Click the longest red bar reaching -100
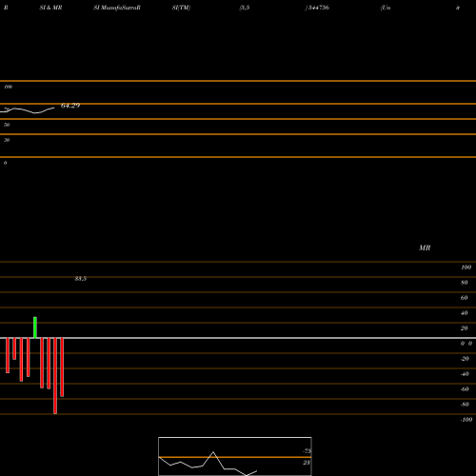476x476 pixels. (x=55, y=376)
